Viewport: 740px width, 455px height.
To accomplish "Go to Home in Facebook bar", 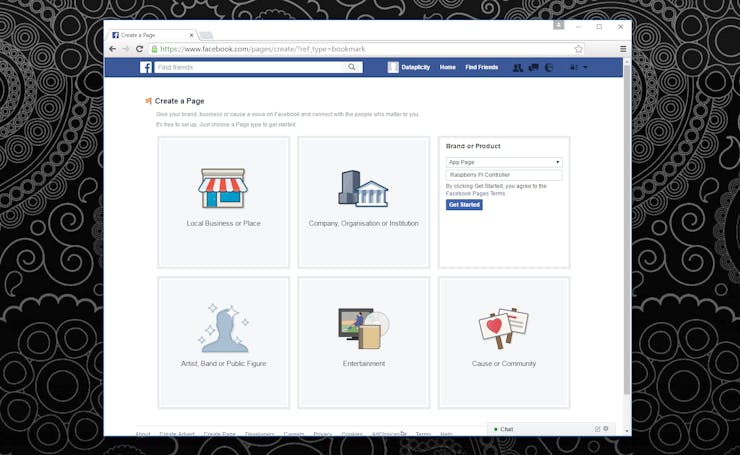I will tap(447, 67).
